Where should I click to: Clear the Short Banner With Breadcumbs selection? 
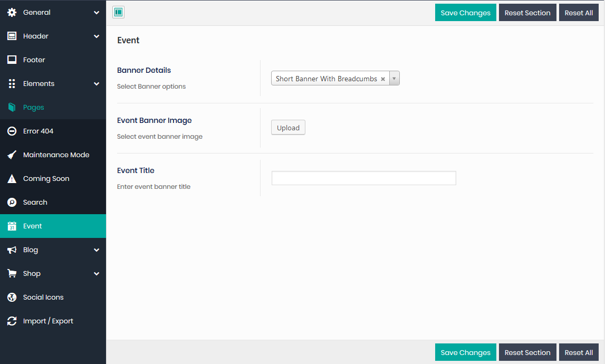383,79
